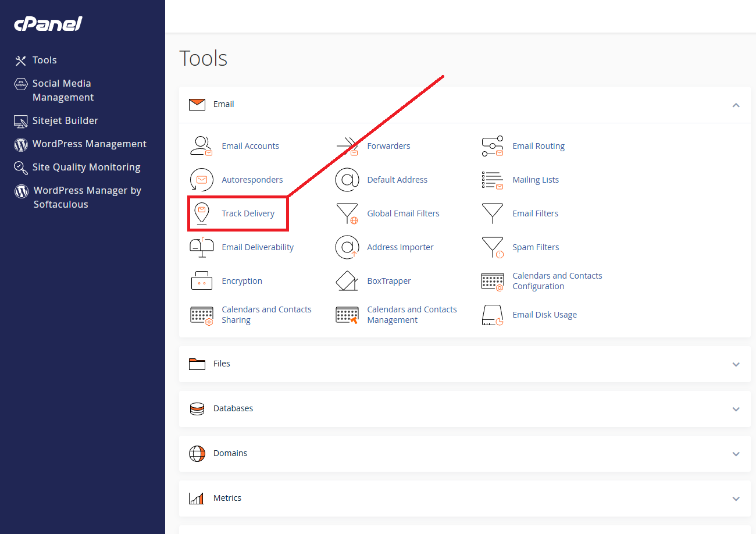Viewport: 756px width, 534px height.
Task: Click the Spam Filters link
Action: pyautogui.click(x=536, y=247)
